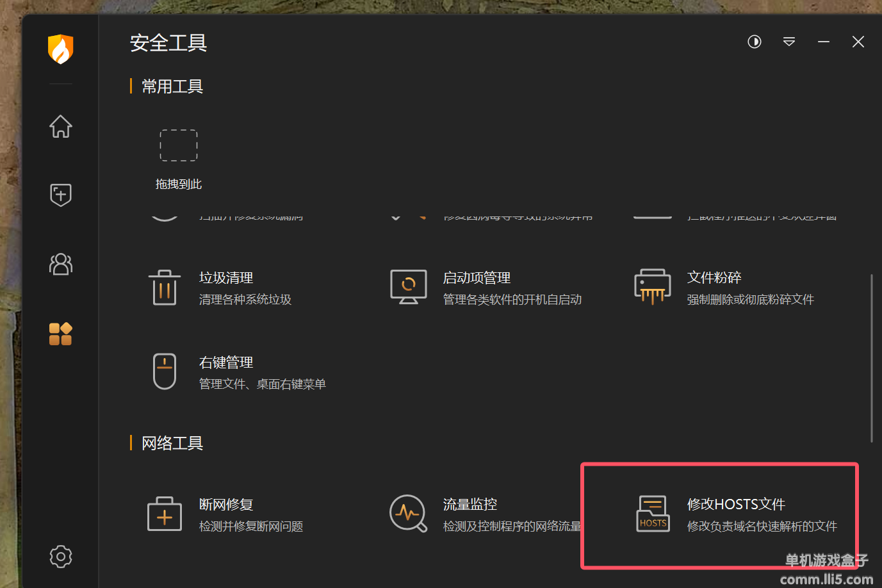
Task: Close the security tools window
Action: (x=858, y=42)
